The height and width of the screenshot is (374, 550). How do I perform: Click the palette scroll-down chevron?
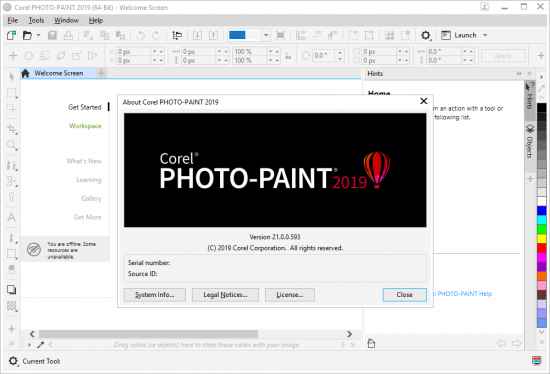(x=542, y=332)
